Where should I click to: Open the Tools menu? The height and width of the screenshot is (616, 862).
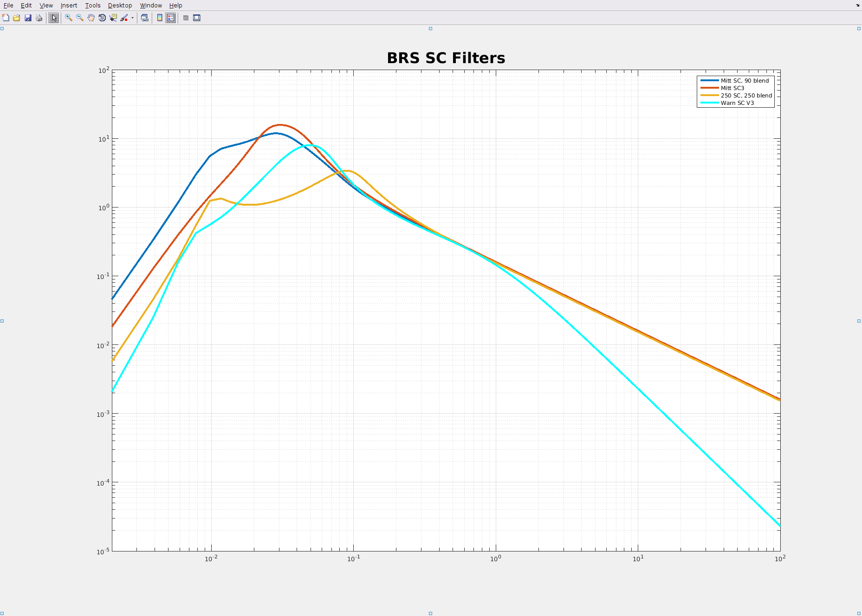[x=93, y=5]
